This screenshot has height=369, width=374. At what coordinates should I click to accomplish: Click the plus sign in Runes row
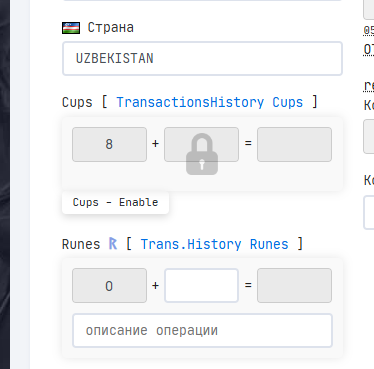click(155, 286)
